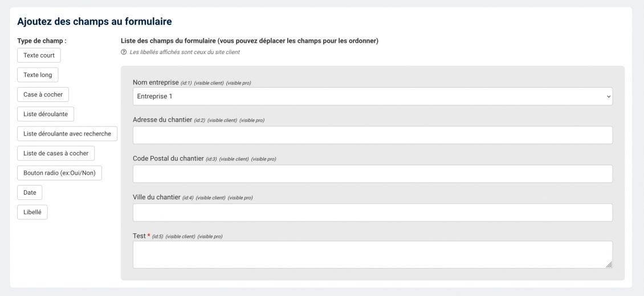The height and width of the screenshot is (296, 644).
Task: Add a Date field
Action: pos(30,192)
